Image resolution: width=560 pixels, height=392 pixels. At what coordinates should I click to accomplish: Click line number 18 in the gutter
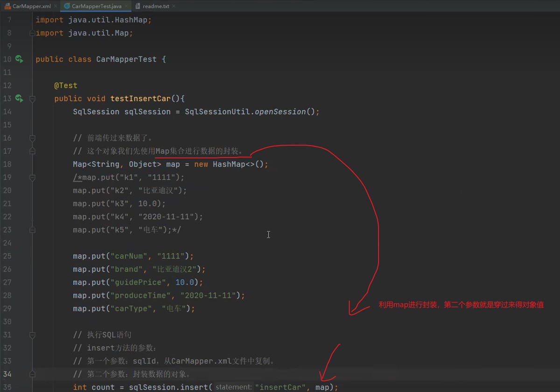click(7, 164)
